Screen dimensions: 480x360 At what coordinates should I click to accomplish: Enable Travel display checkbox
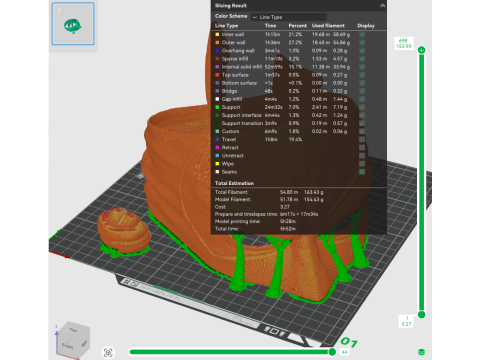(362, 139)
